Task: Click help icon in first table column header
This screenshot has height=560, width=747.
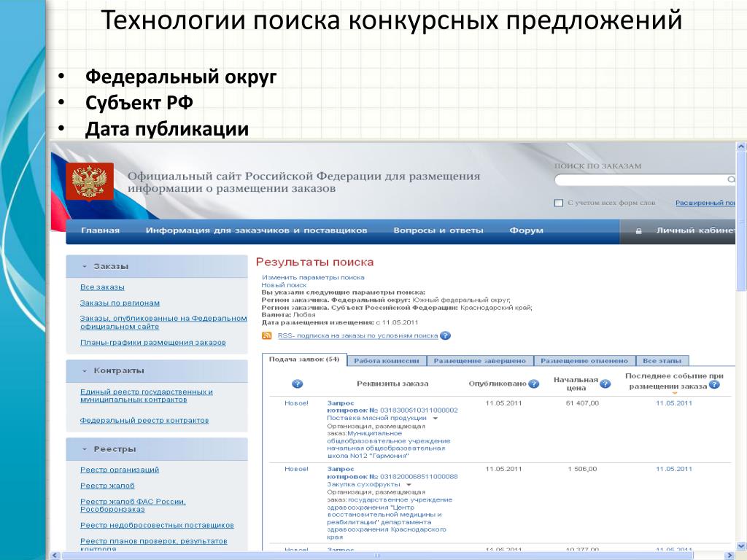Action: (x=297, y=384)
